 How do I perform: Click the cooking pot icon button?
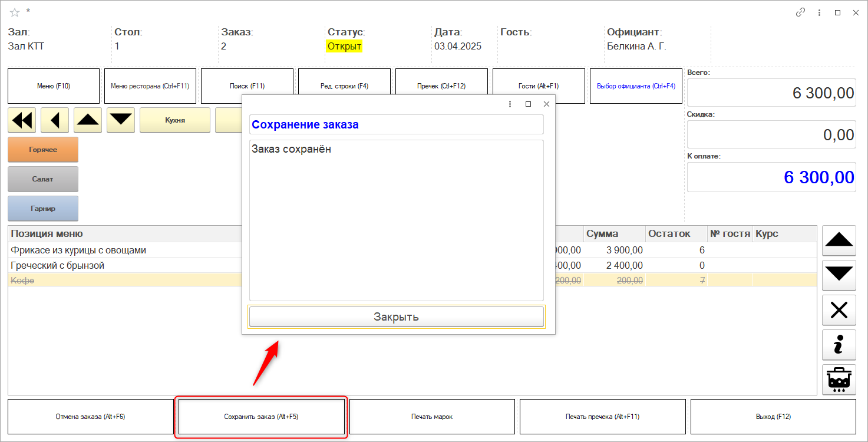[x=839, y=379]
